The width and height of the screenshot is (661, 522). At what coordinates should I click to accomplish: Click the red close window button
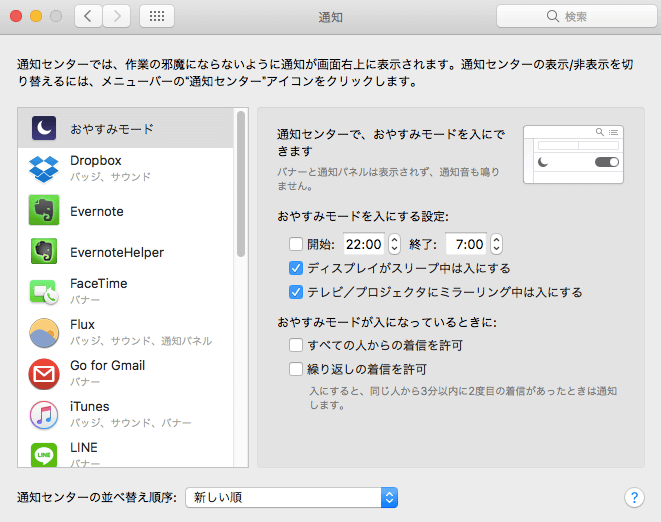[16, 16]
